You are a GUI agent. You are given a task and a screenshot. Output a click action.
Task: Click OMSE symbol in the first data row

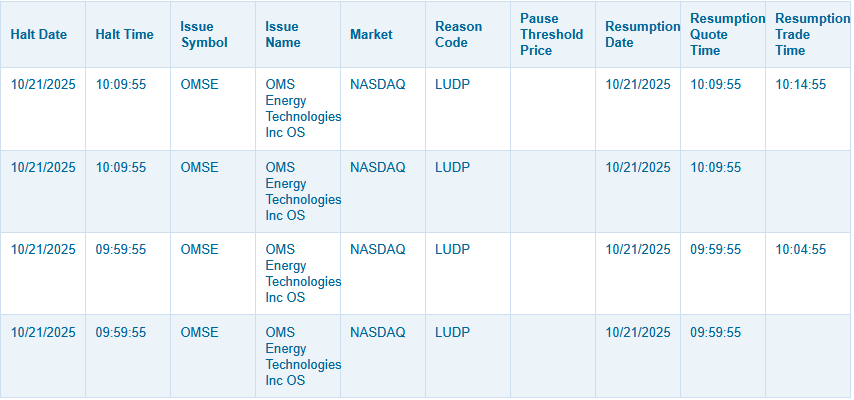click(199, 85)
